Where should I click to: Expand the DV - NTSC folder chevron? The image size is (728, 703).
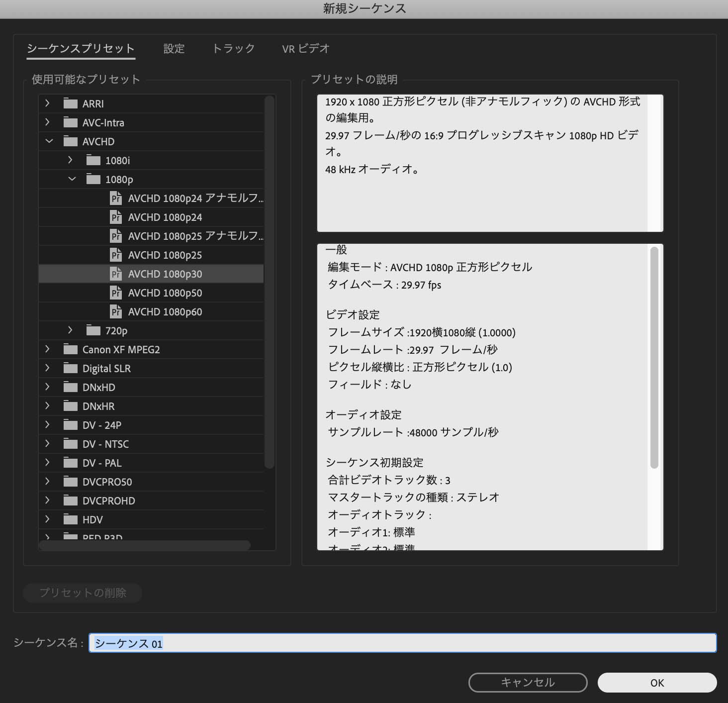pos(48,443)
